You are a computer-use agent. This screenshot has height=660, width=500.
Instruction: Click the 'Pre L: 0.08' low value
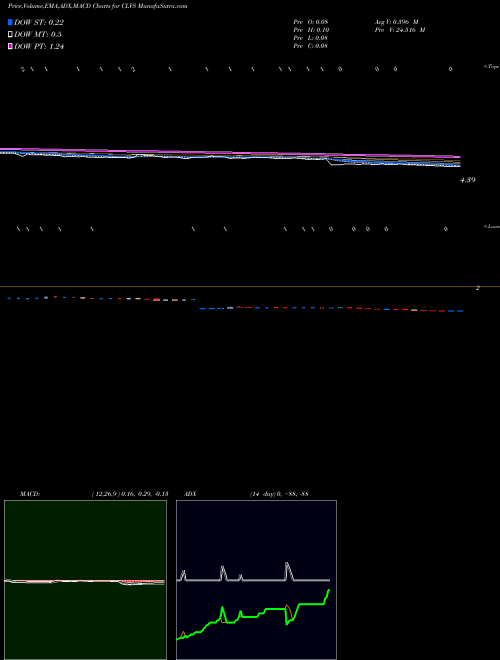click(311, 38)
